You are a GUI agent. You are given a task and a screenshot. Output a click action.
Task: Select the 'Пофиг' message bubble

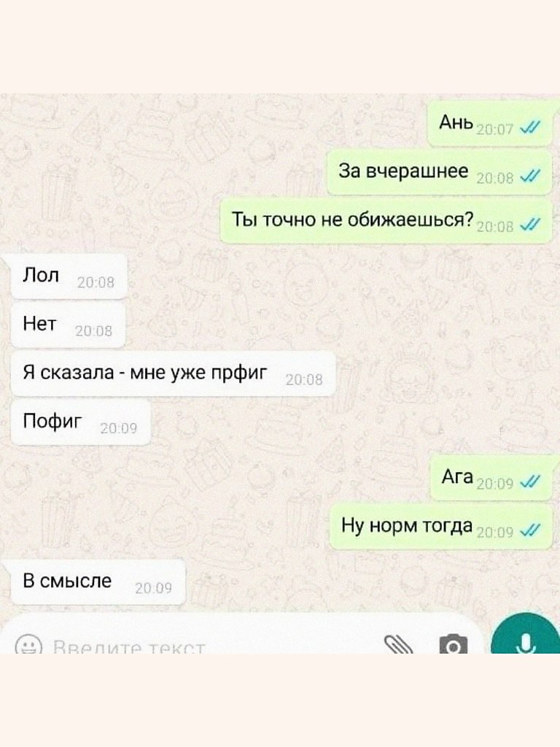(x=80, y=422)
